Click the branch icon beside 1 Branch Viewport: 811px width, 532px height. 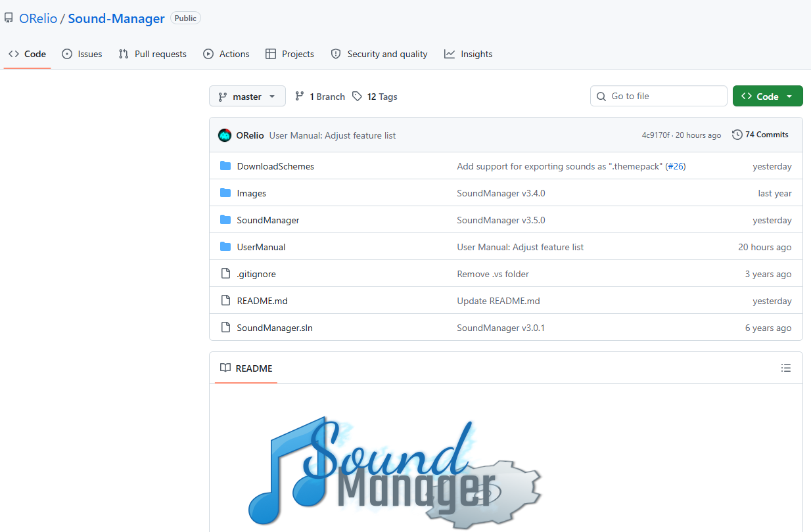click(300, 96)
